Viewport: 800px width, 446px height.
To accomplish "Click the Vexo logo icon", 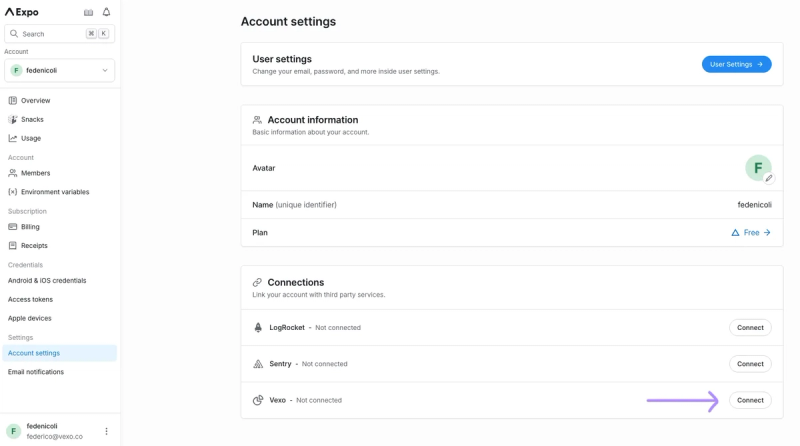I will click(x=258, y=400).
